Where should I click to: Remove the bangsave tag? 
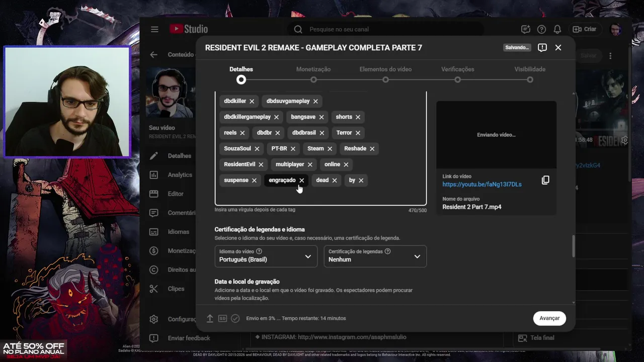(321, 117)
